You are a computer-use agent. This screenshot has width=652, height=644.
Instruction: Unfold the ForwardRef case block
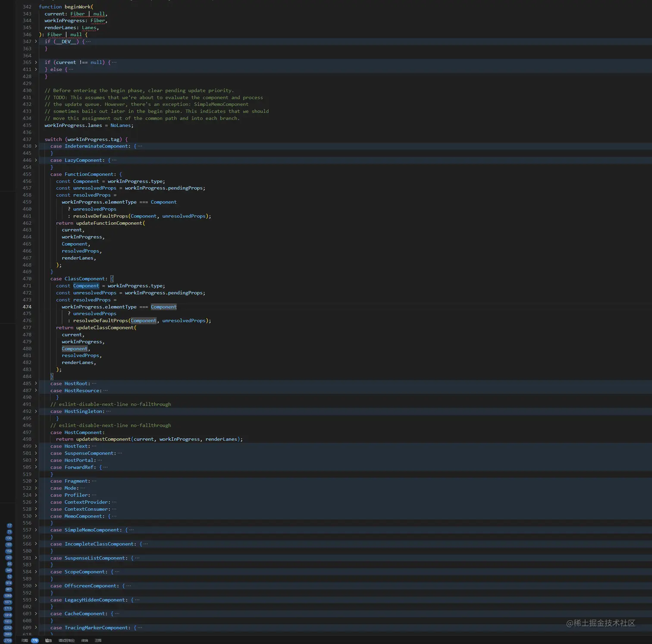point(36,467)
